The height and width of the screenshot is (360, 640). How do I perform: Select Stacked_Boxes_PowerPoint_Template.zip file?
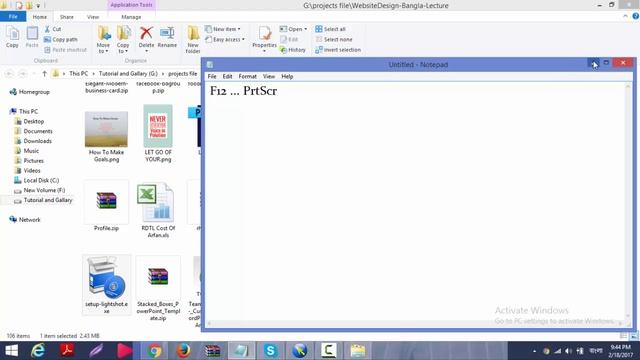pos(158,289)
